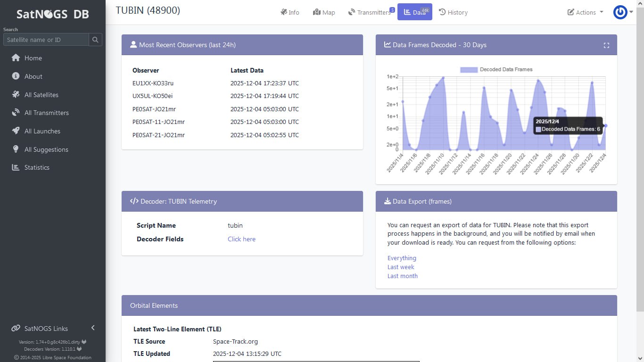Collapse the sidebar with chevron arrow
This screenshot has height=362, width=644.
(93, 328)
